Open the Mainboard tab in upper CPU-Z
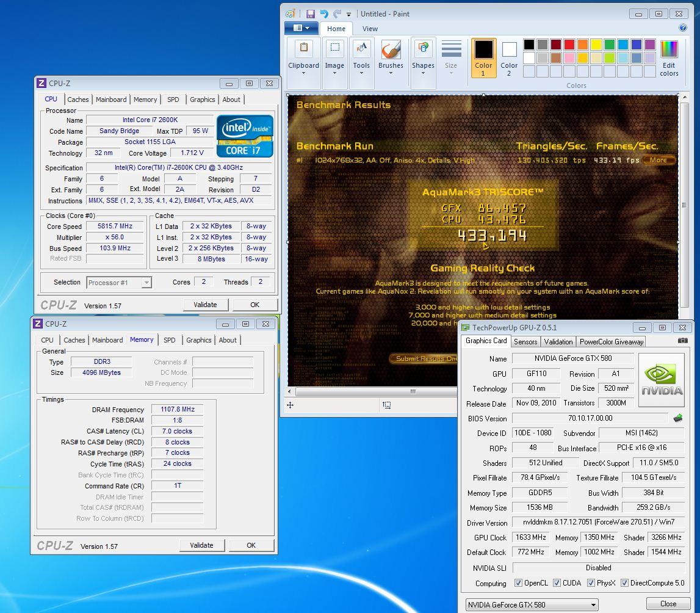 click(111, 100)
